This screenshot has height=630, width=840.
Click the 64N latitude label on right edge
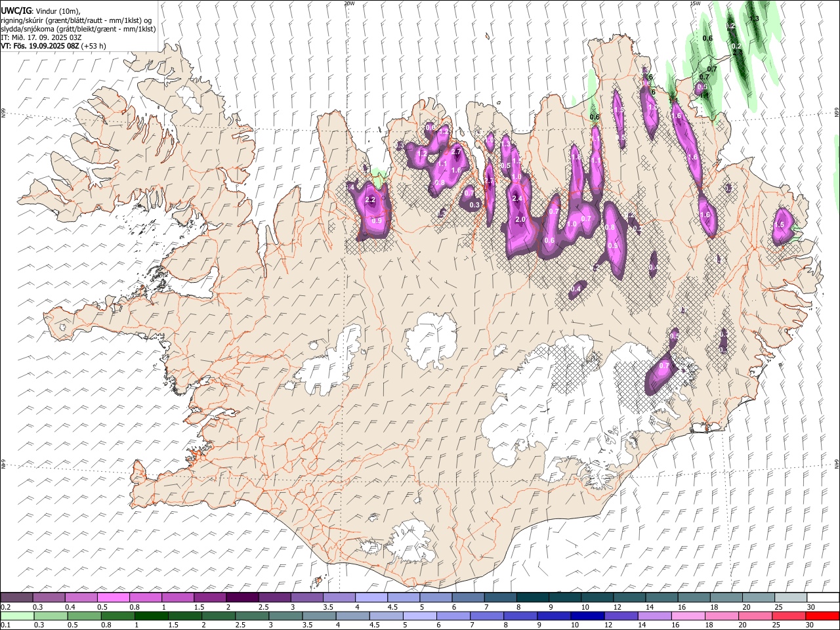(x=837, y=463)
